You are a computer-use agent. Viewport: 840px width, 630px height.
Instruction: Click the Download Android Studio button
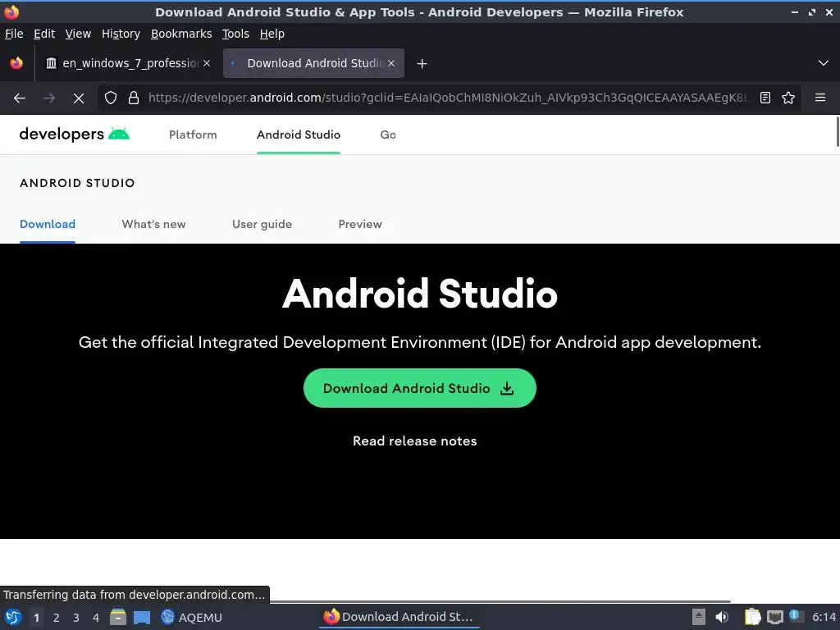tap(419, 388)
